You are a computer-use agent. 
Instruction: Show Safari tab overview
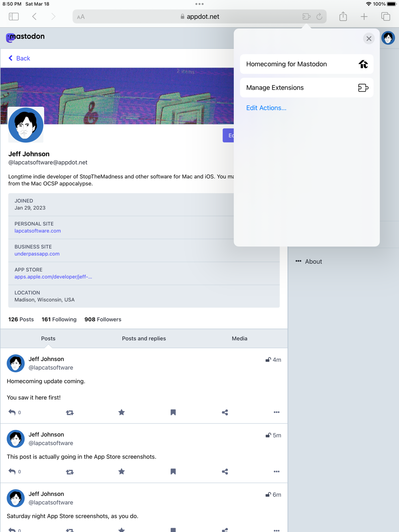point(385,16)
